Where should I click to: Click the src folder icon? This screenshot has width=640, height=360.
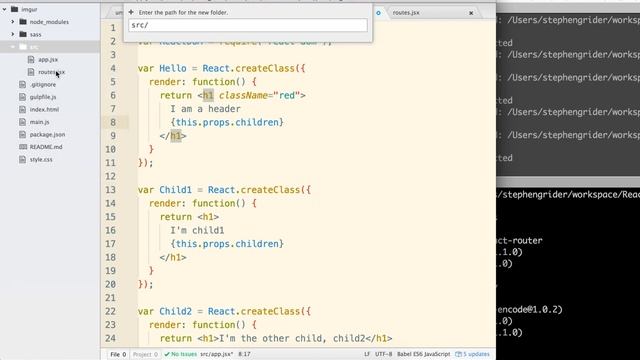click(23, 47)
